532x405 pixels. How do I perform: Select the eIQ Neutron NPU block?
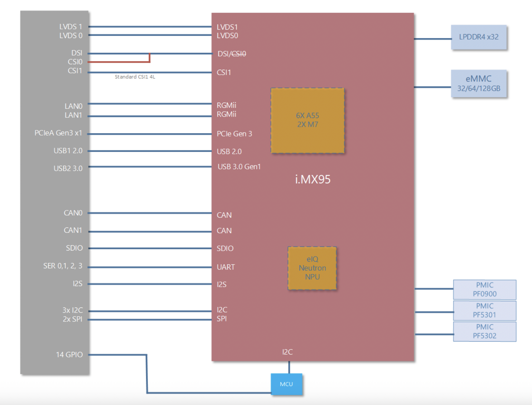pyautogui.click(x=312, y=268)
